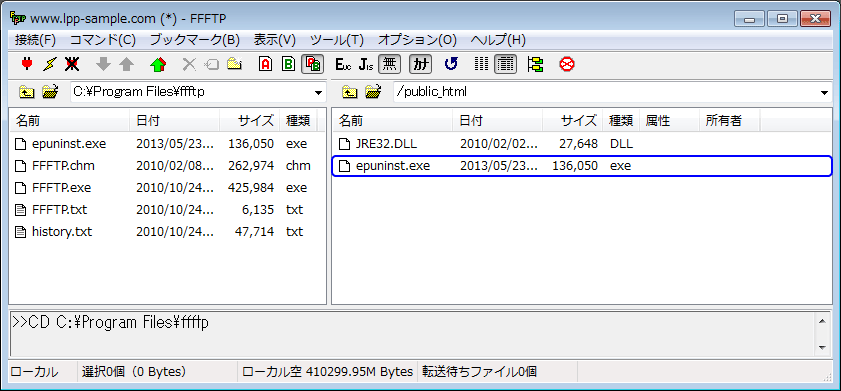Click the green mirroring upload arrow icon
Viewport: 841px width, 391px height.
pyautogui.click(x=158, y=65)
